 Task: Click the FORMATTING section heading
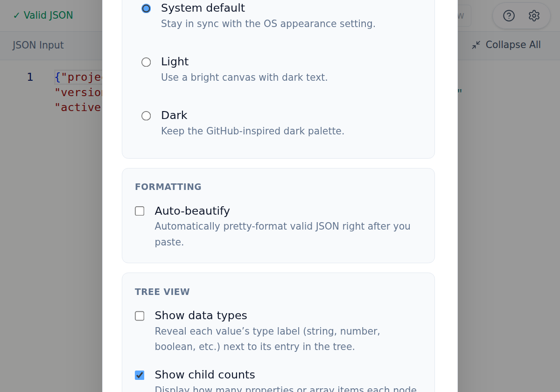(x=168, y=187)
